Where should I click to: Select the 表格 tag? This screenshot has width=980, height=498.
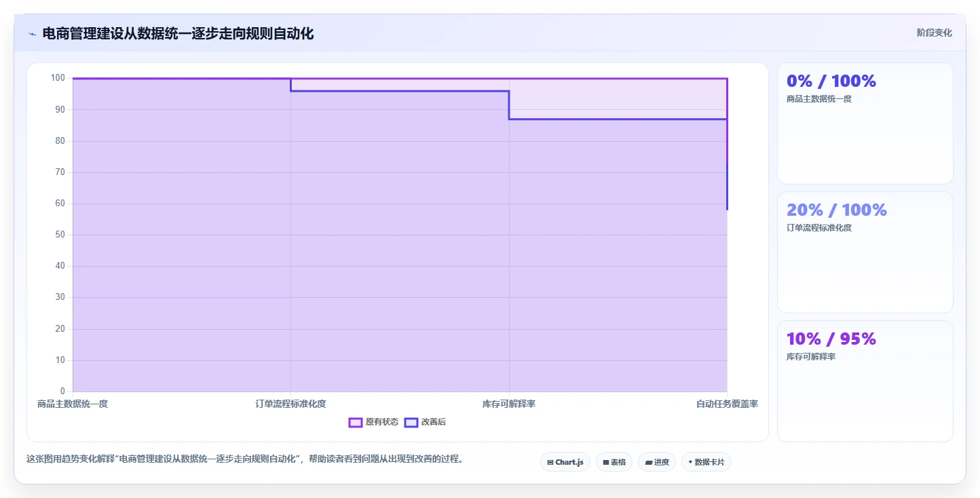(x=614, y=462)
